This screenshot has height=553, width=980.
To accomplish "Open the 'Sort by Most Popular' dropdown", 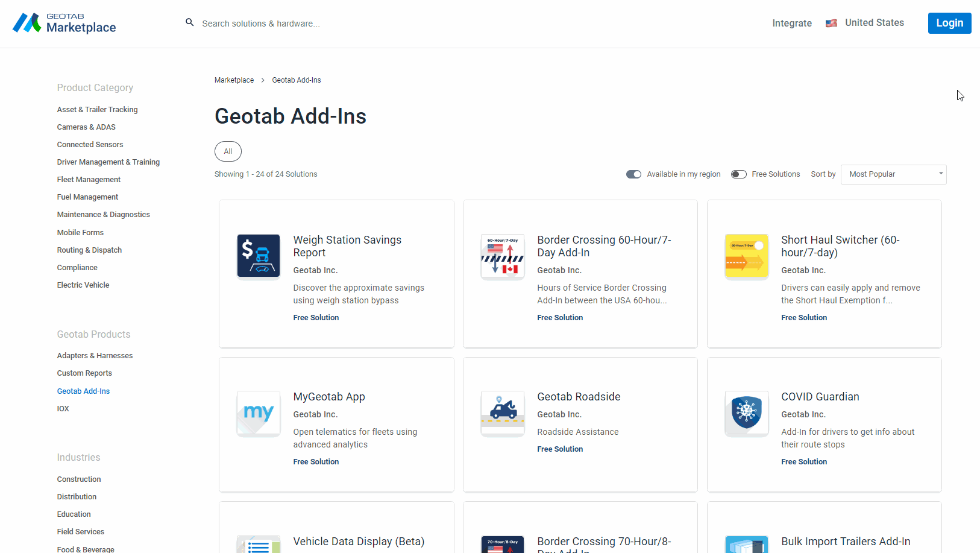I will point(893,174).
